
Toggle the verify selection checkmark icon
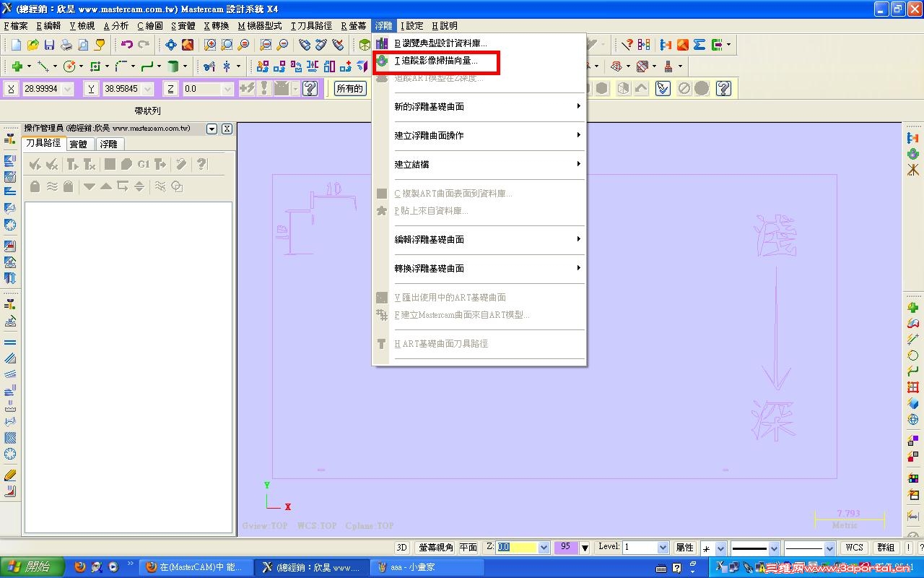pos(663,88)
